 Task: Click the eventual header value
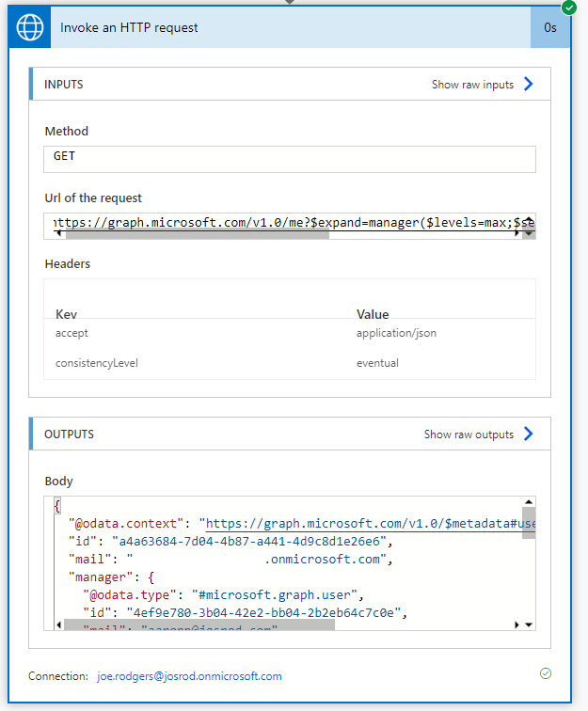coord(377,363)
